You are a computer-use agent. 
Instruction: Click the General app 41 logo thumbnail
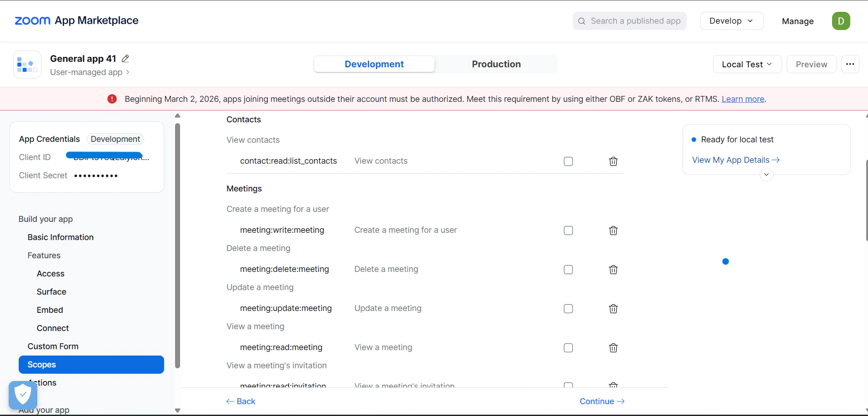27,65
